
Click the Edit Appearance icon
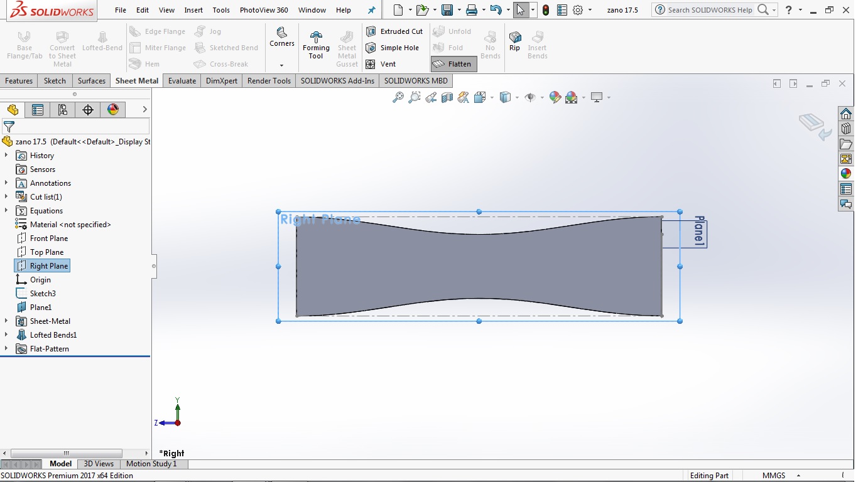point(555,97)
